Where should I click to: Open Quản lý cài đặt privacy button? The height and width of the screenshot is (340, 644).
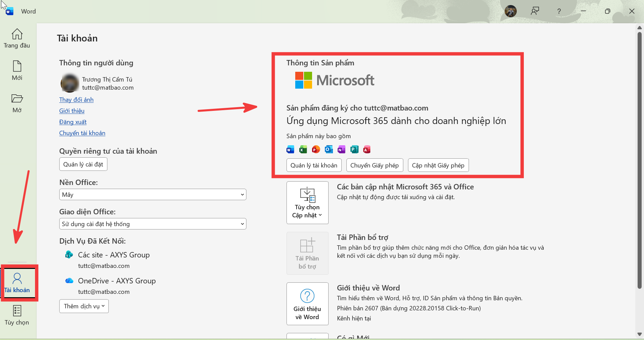click(x=83, y=164)
